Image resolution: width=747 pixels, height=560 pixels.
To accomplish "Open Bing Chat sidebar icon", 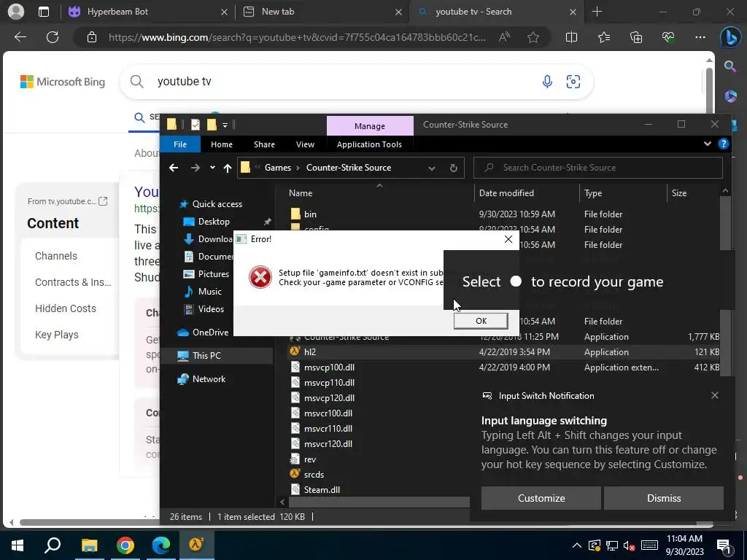I will click(729, 37).
